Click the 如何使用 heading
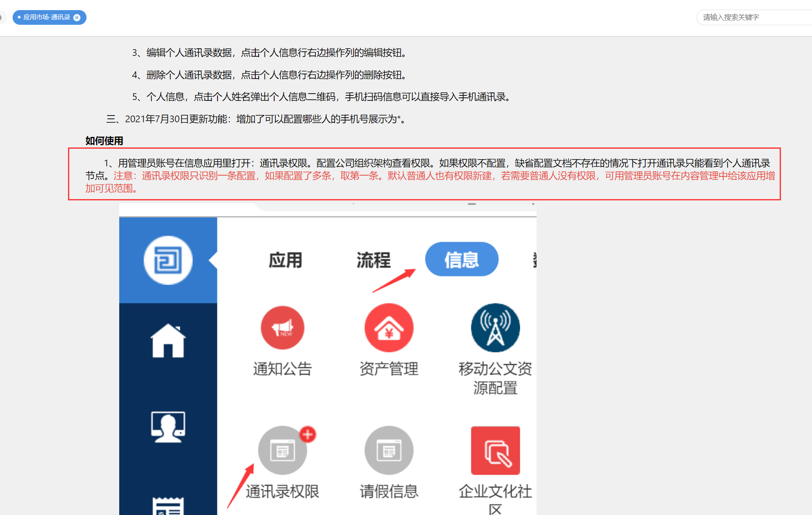This screenshot has height=515, width=812. (x=104, y=141)
